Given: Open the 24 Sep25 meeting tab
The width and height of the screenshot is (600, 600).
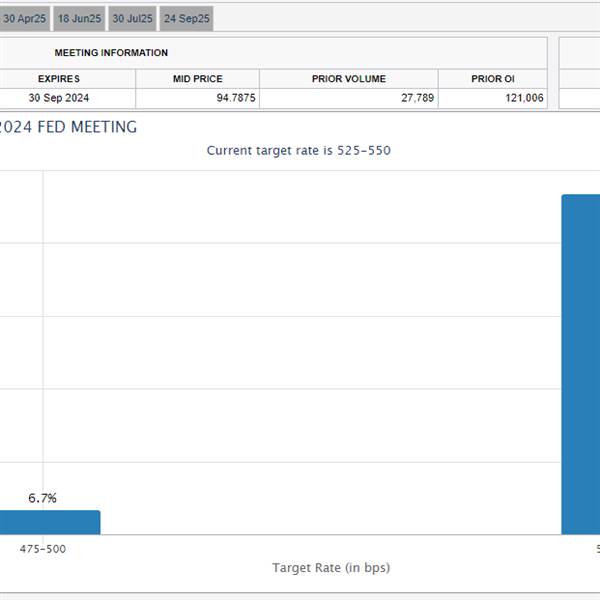Looking at the screenshot, I should [x=186, y=18].
